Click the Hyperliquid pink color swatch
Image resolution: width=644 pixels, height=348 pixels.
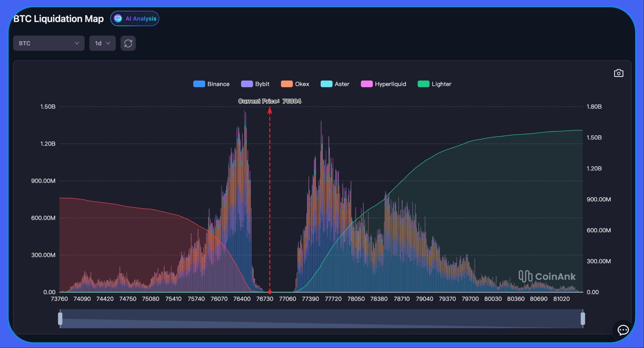(367, 84)
